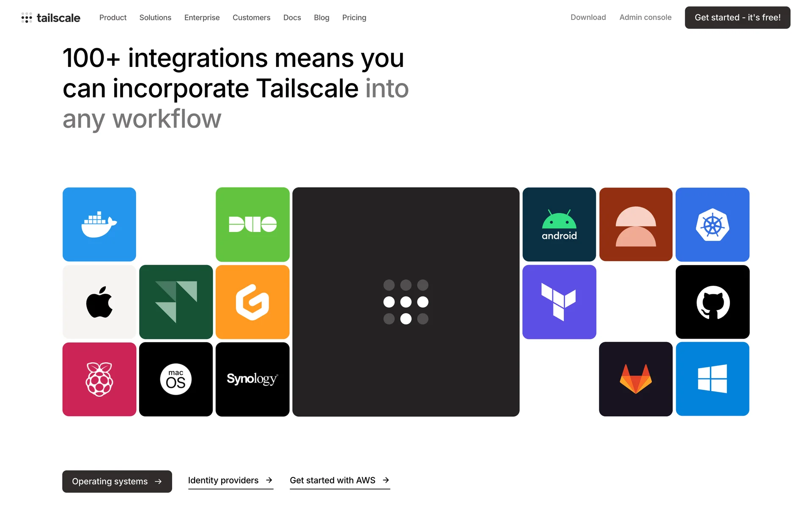Select the GitLab fox logo tile
The height and width of the screenshot is (508, 812).
(636, 379)
